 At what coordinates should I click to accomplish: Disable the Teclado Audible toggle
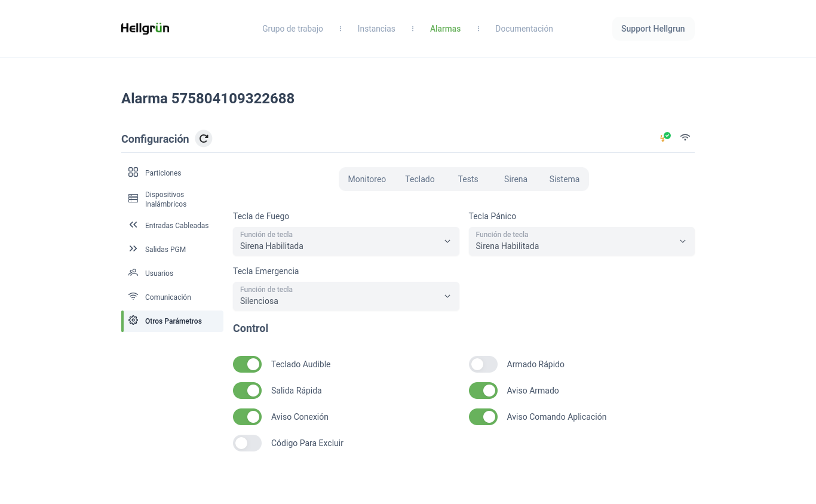click(247, 364)
